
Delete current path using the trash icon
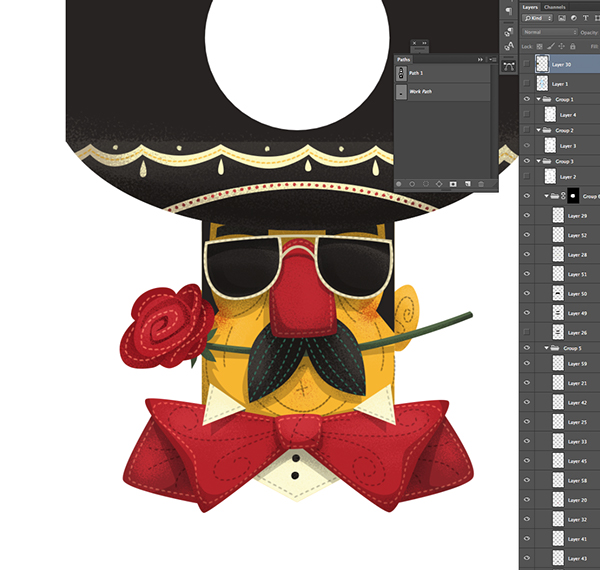(481, 184)
